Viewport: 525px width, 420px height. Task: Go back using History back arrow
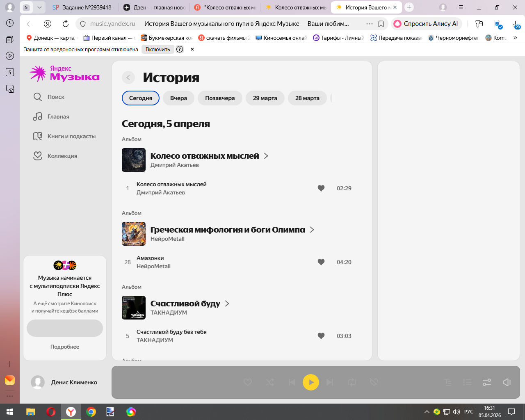128,78
